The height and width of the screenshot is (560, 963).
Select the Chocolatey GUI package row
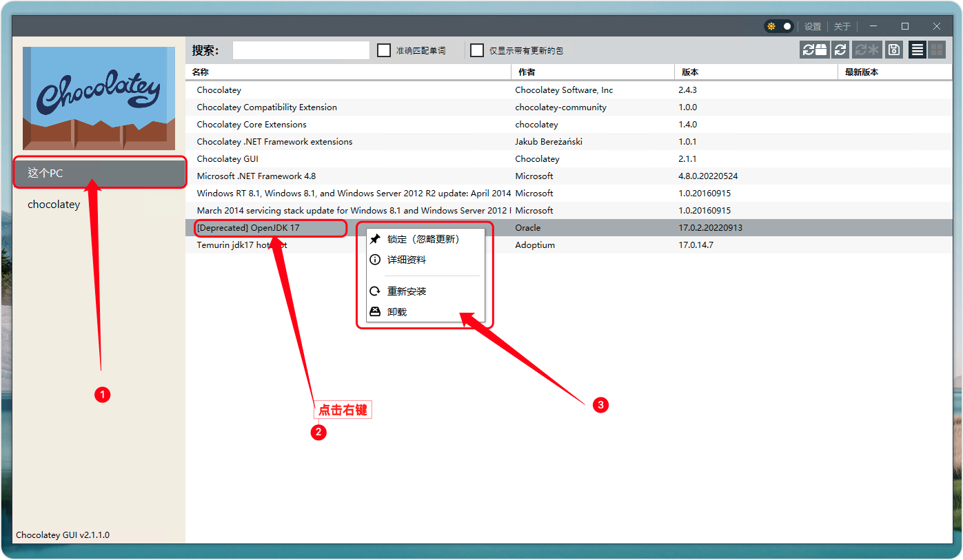pos(569,158)
